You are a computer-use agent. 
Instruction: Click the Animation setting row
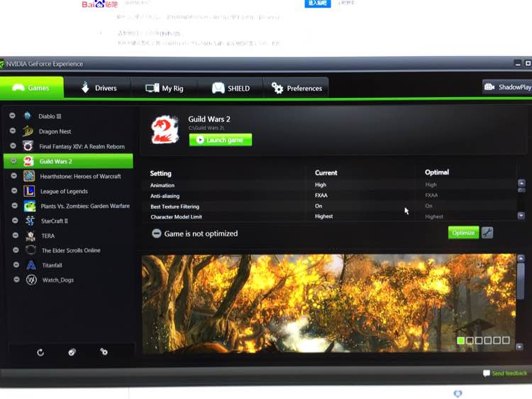(x=329, y=185)
